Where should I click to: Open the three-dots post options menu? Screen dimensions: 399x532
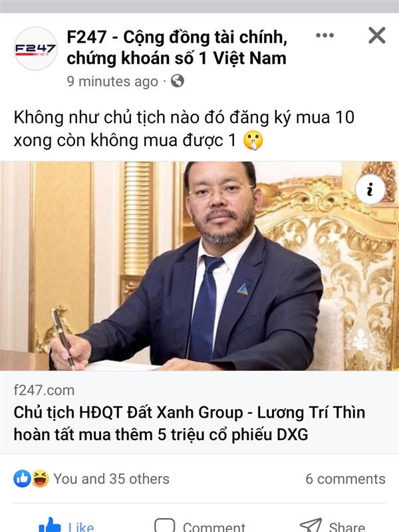coord(325,35)
